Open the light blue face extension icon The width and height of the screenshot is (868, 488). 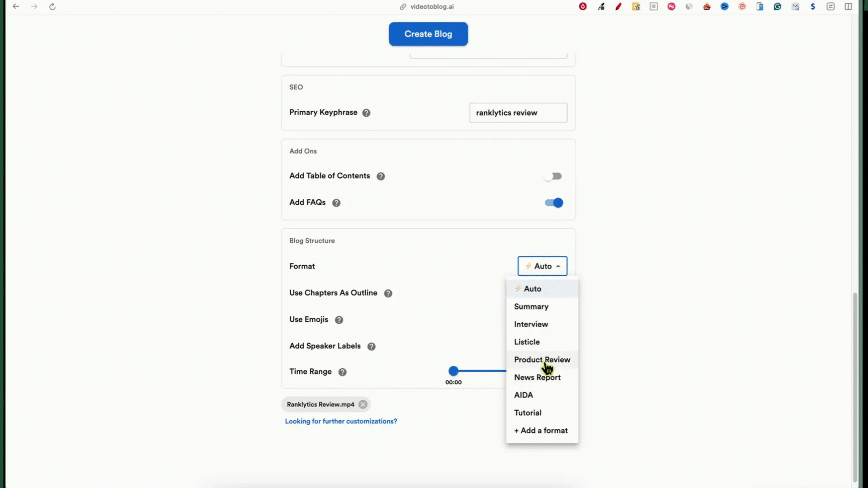click(x=795, y=6)
